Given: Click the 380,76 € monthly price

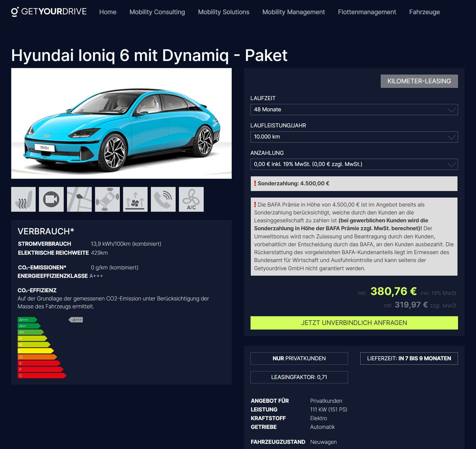Looking at the screenshot, I should tap(393, 291).
